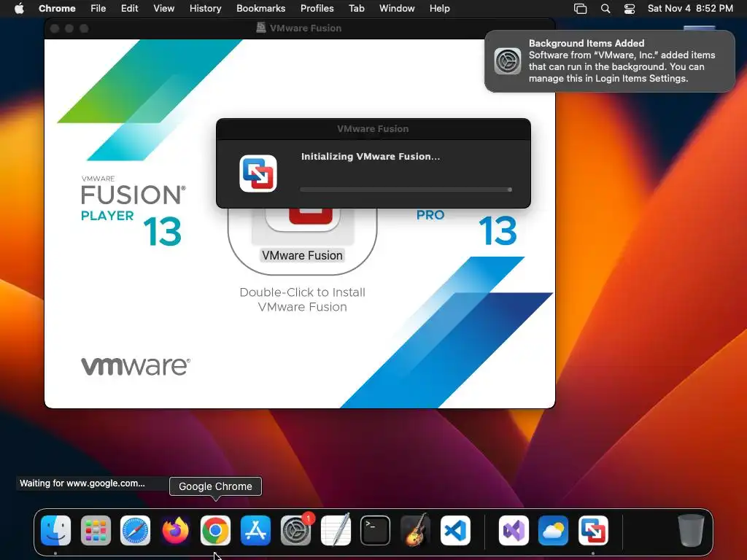Image resolution: width=747 pixels, height=560 pixels.
Task: Launch Visual Studio Code from the Dock
Action: (455, 530)
